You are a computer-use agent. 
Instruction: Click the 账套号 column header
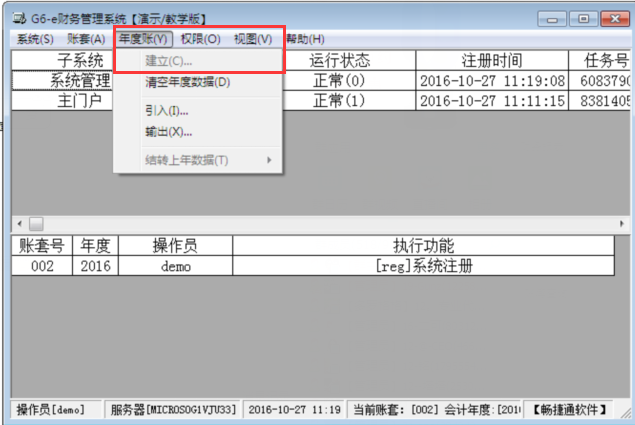42,246
